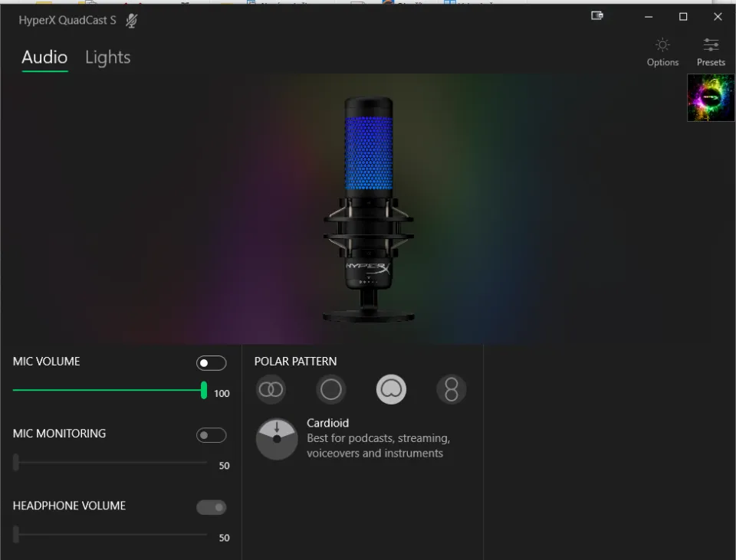Select the Omnidirectional polar pattern icon

pyautogui.click(x=331, y=389)
